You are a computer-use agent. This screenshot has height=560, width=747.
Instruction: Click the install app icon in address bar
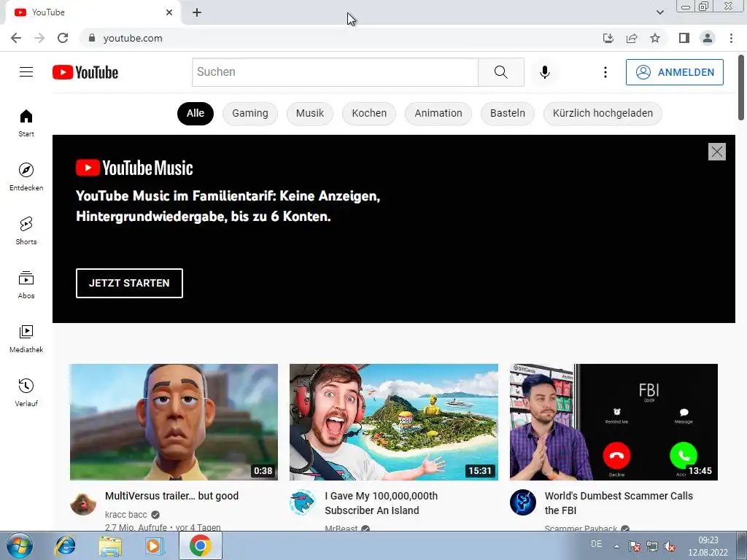(608, 38)
